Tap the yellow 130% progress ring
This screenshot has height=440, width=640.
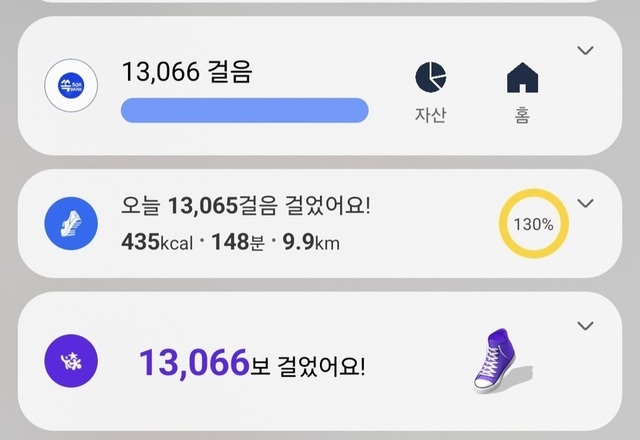tap(534, 224)
